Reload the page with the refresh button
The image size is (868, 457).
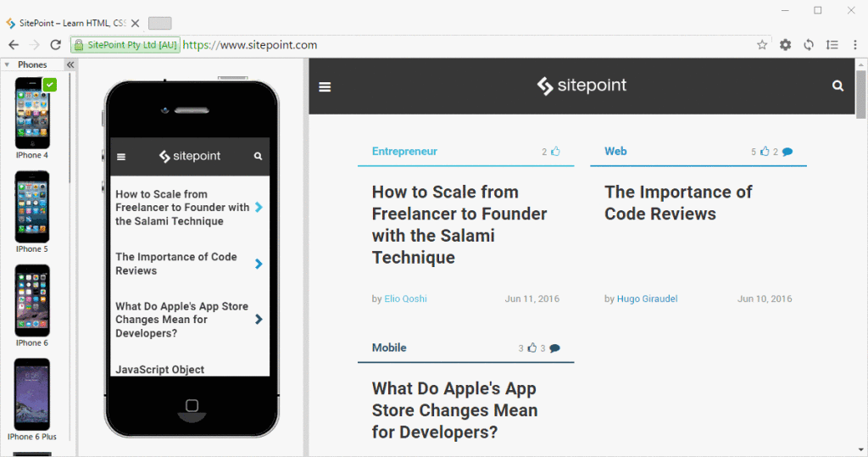(56, 45)
